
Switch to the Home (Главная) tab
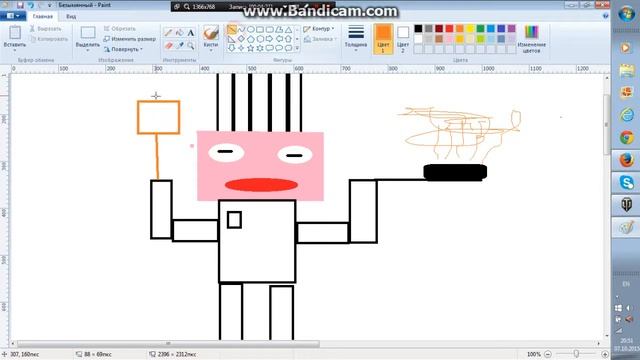coord(42,16)
